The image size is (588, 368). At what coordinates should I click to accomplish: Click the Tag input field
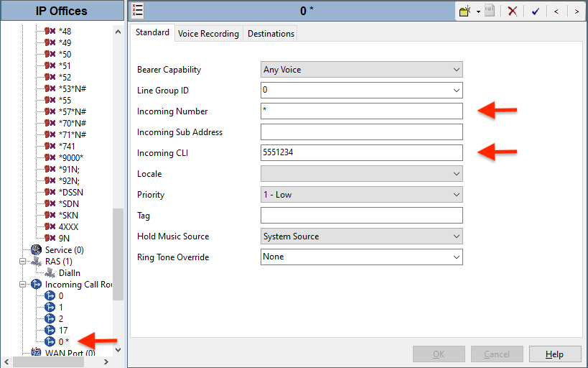tap(362, 215)
